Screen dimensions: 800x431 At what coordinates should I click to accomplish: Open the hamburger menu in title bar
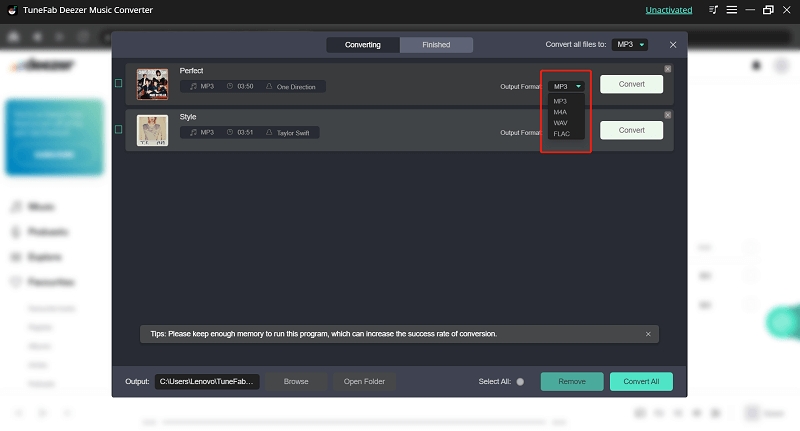pyautogui.click(x=730, y=10)
